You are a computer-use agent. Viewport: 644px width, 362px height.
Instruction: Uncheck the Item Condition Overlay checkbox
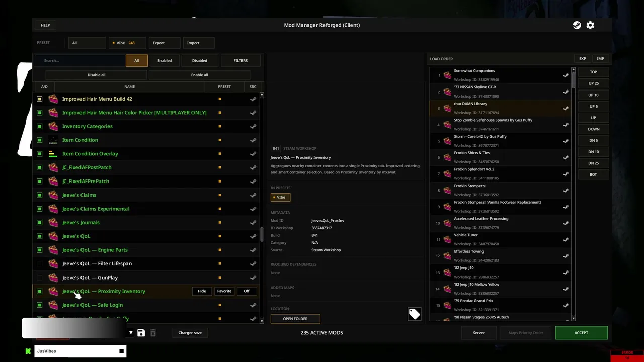(39, 154)
